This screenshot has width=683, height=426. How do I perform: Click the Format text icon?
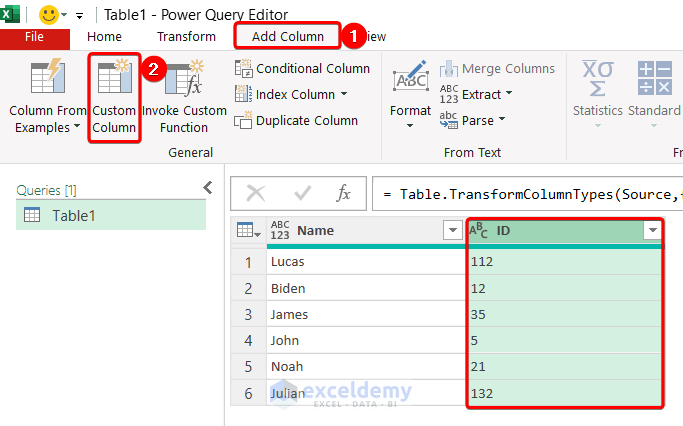pos(410,80)
